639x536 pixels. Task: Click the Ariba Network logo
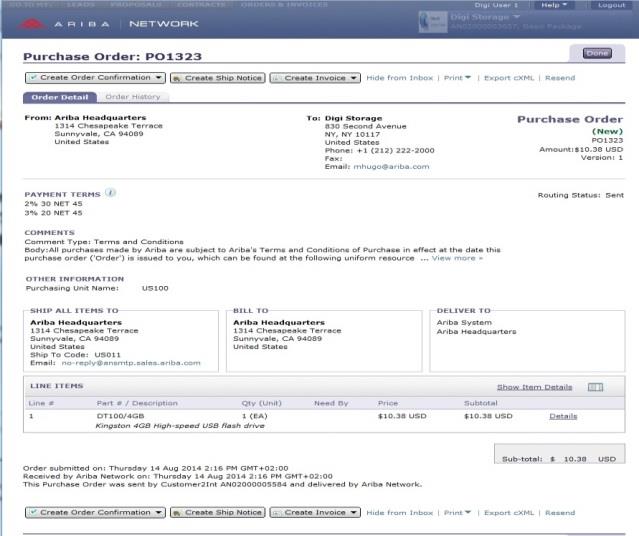coord(108,24)
